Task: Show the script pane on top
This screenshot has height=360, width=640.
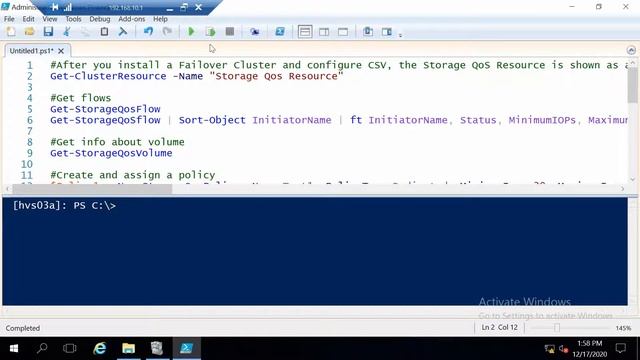Action: click(305, 31)
